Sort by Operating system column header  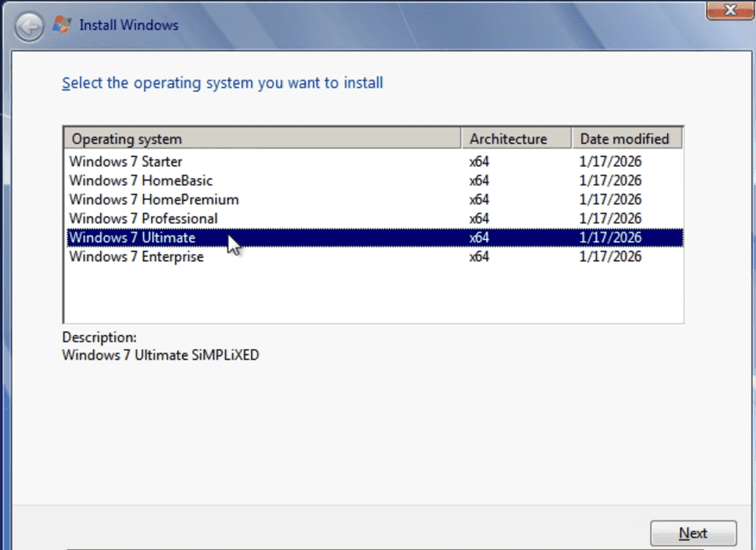point(262,139)
